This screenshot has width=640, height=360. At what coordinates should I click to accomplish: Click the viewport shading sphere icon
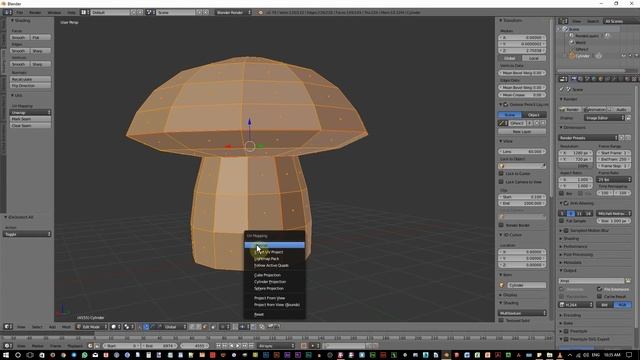tap(115, 327)
